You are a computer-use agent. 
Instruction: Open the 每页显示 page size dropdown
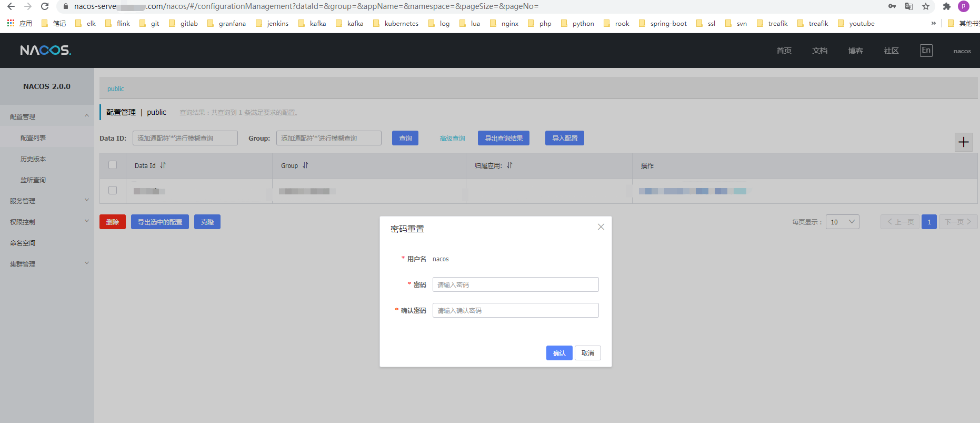843,222
